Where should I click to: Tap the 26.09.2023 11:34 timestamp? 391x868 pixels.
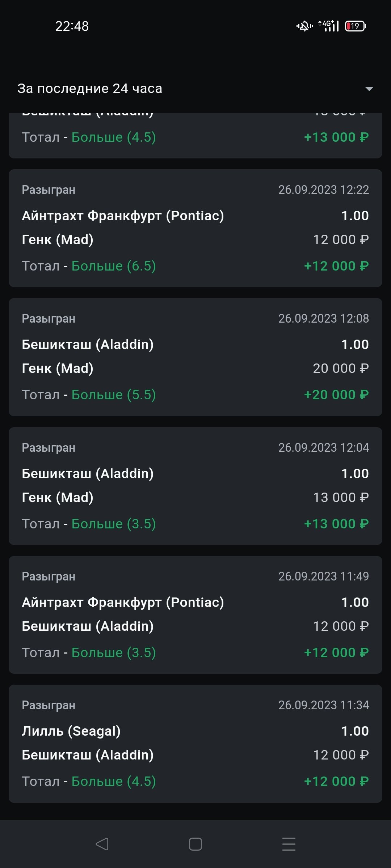click(323, 705)
